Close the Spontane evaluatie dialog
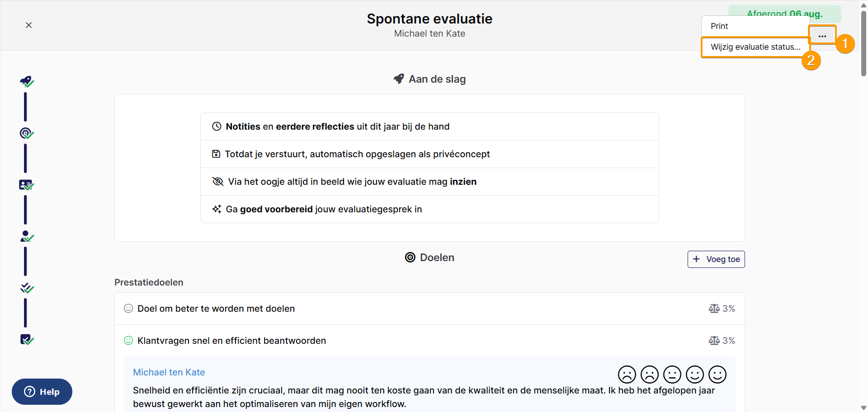 coord(28,25)
